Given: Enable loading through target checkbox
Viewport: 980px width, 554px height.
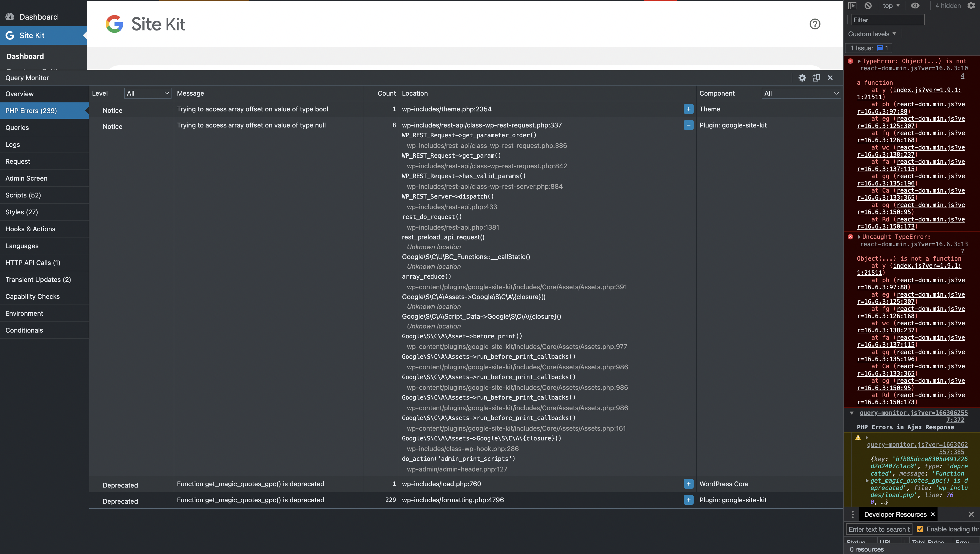Looking at the screenshot, I should [x=921, y=529].
